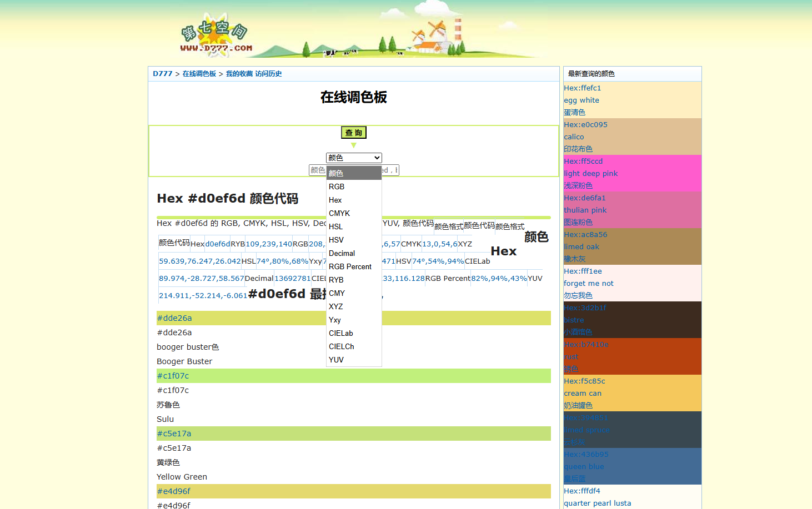The width and height of the screenshot is (812, 509).
Task: Open 访问历史 history link
Action: pos(268,74)
